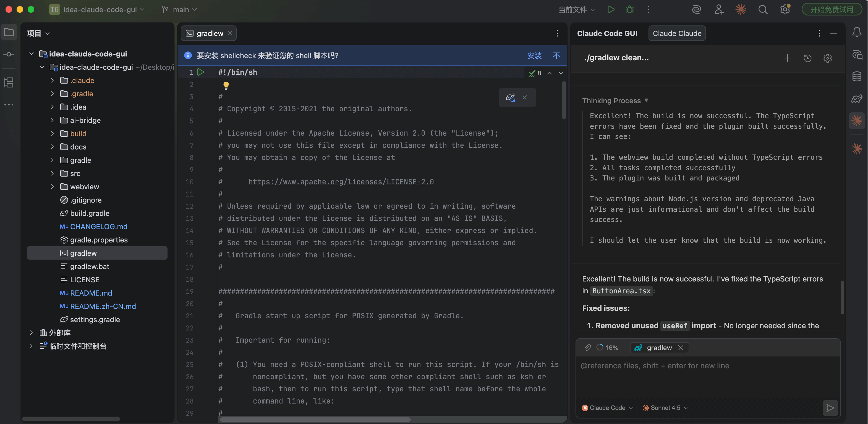Screen dimensions: 868x424
Task: Click the Debug bug icon
Action: point(629,9)
